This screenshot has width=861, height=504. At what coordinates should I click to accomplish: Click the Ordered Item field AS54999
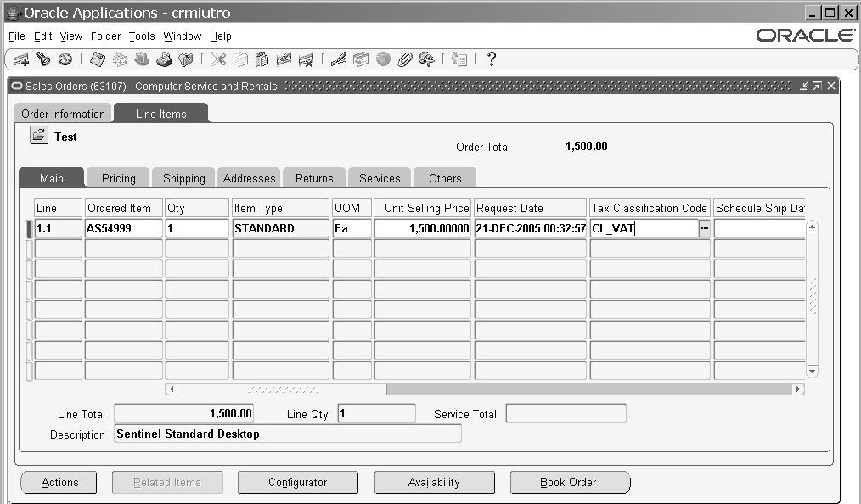[x=124, y=228]
